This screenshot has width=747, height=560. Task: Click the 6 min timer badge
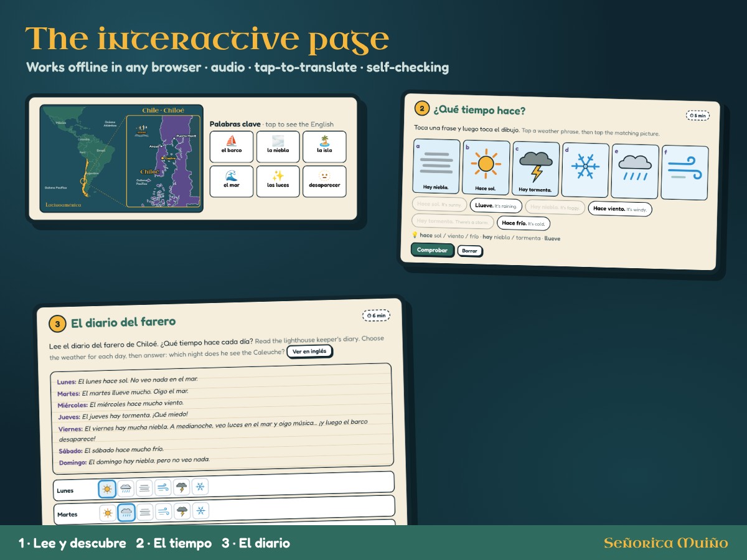pyautogui.click(x=376, y=315)
